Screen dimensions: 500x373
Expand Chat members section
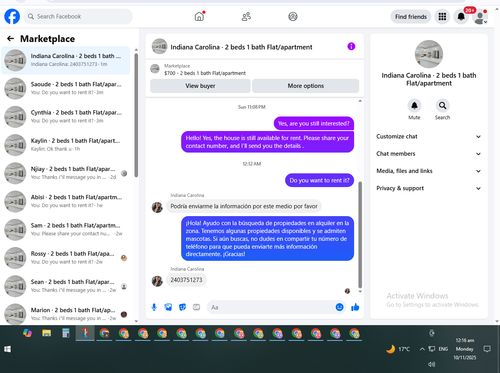click(429, 154)
